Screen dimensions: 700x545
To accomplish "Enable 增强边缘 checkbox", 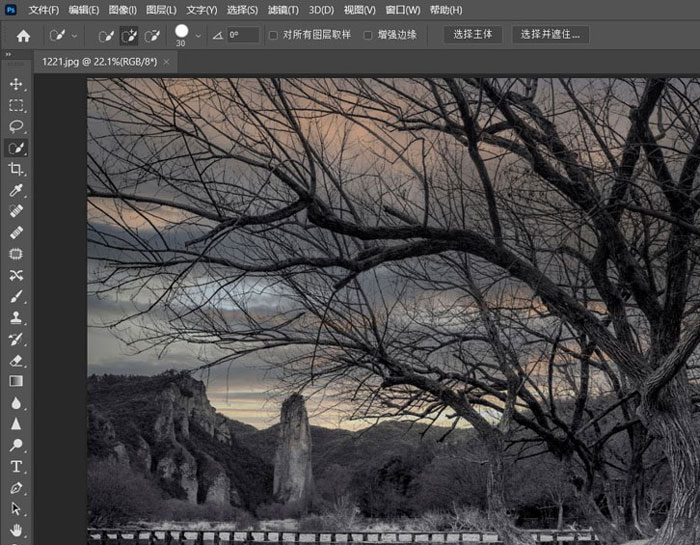I will click(x=367, y=35).
